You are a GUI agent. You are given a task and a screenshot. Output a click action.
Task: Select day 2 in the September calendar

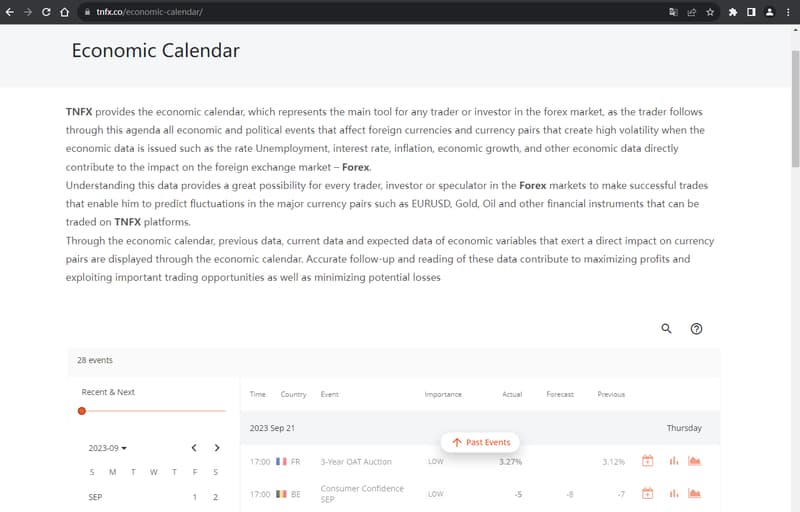(x=215, y=497)
